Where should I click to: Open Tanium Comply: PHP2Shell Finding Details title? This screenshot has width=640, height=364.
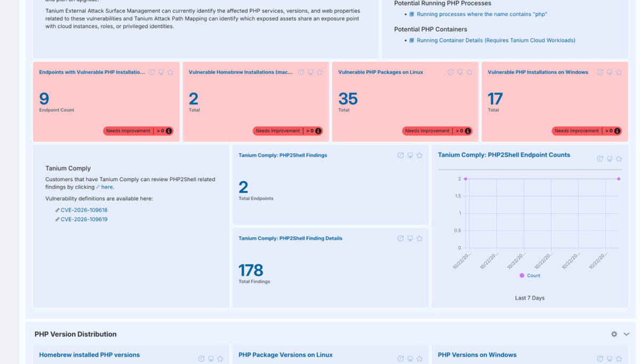point(290,239)
